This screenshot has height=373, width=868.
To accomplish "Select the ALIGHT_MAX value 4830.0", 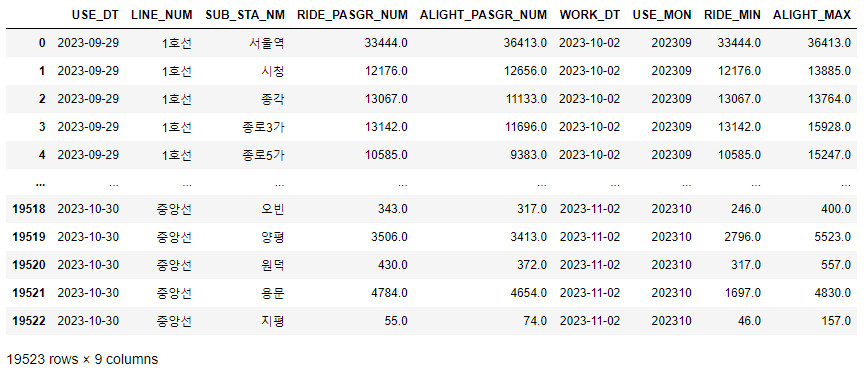I will click(x=833, y=293).
